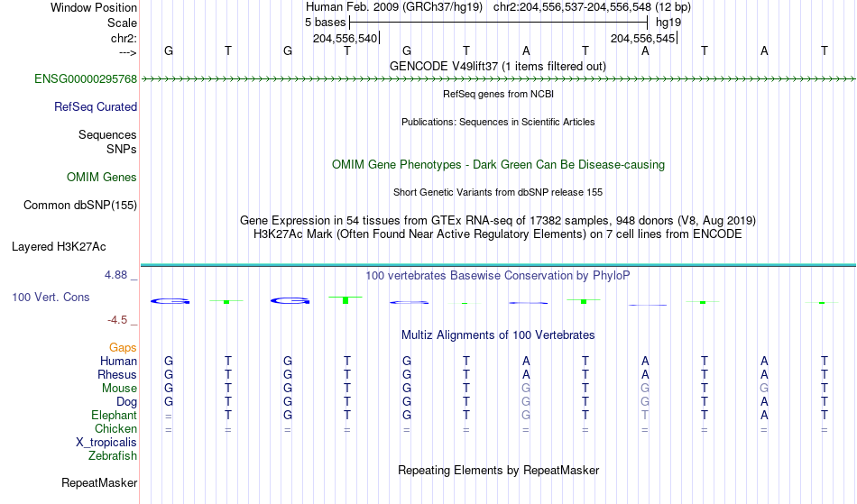Select the Mouse species label
Viewport: 857px width, 504px height.
120,389
